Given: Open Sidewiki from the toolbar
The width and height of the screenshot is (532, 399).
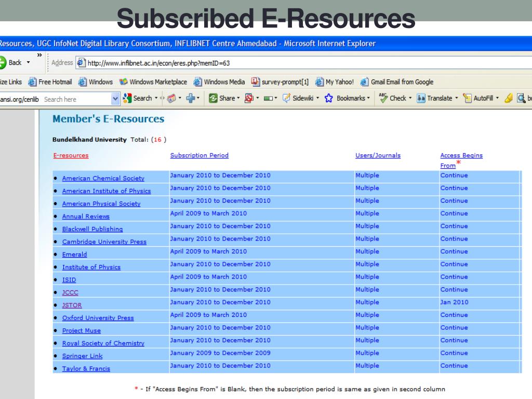Looking at the screenshot, I should (298, 98).
